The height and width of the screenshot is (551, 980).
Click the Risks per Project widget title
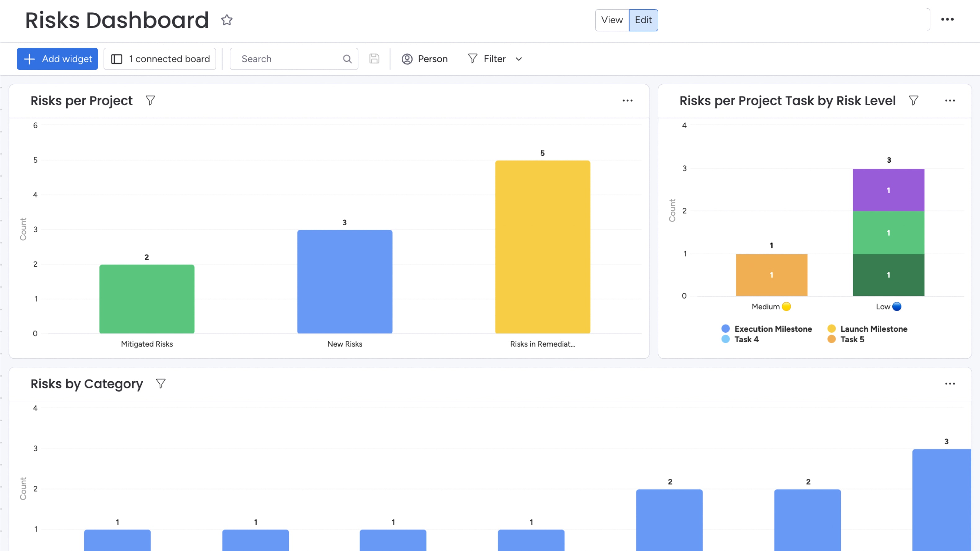(82, 101)
